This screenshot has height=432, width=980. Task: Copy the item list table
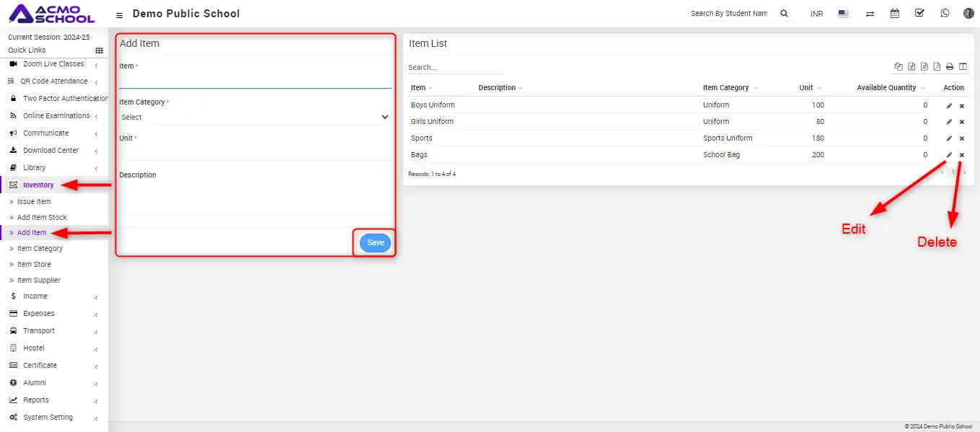pyautogui.click(x=899, y=67)
